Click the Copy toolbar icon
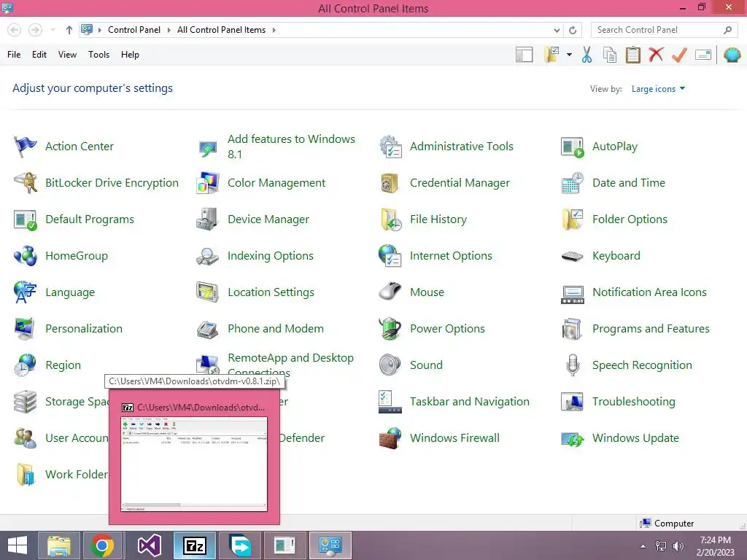This screenshot has height=560, width=747. click(x=610, y=55)
